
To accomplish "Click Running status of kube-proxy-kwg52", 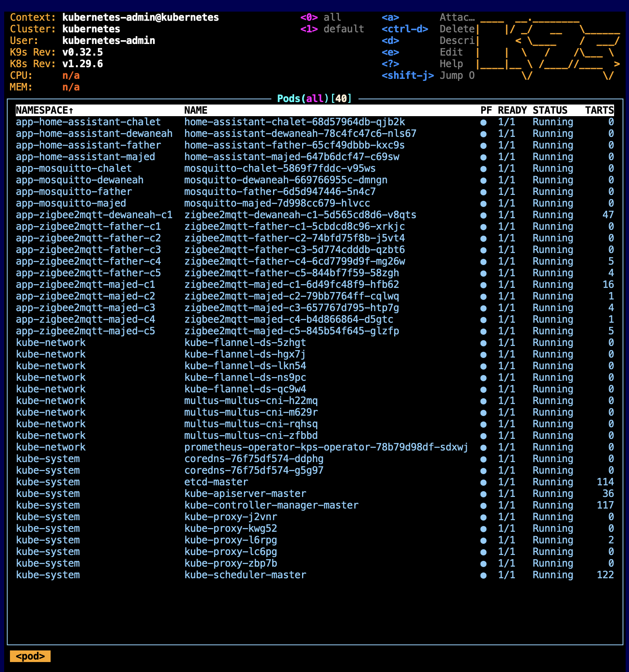I will [553, 528].
